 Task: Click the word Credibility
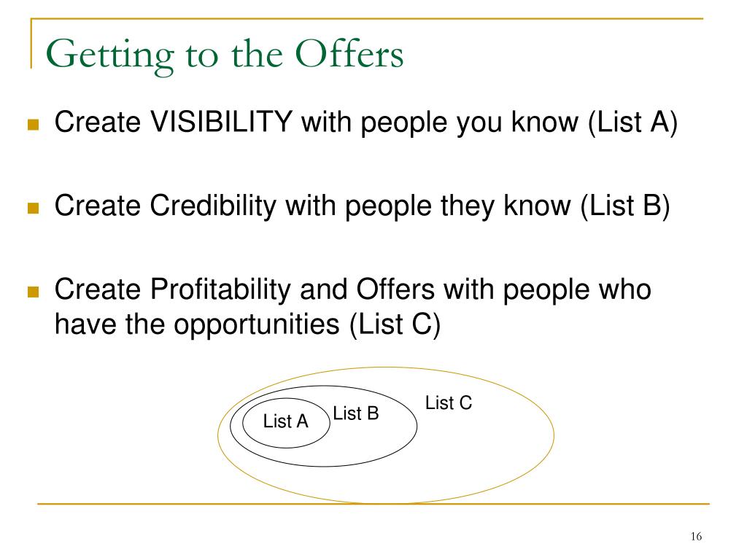213,206
